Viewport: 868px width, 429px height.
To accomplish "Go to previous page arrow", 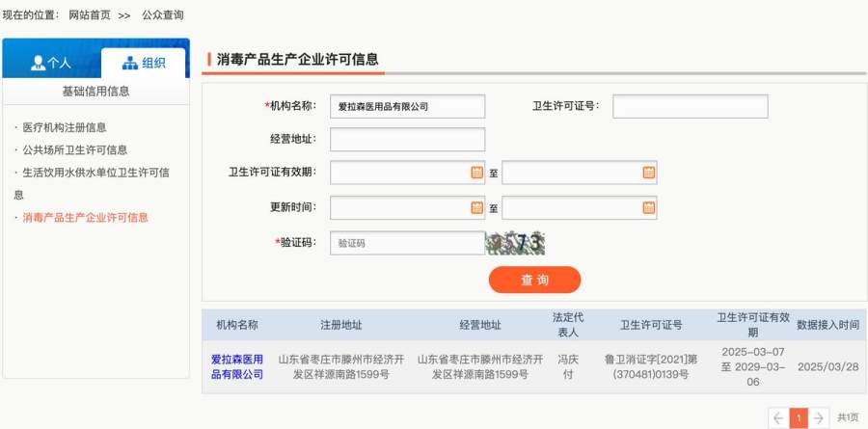I will point(778,417).
